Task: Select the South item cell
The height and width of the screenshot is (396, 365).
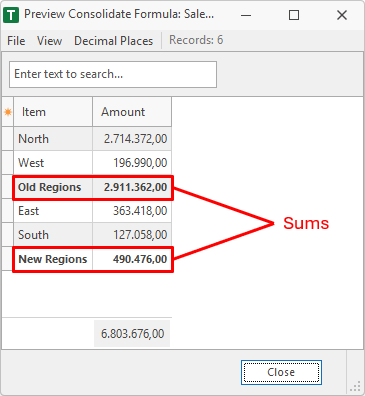Action: pyautogui.click(x=53, y=235)
